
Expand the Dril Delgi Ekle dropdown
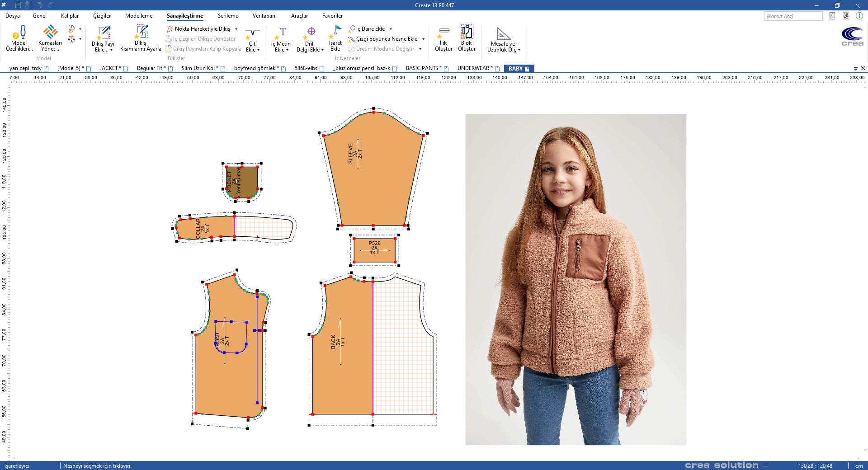click(322, 50)
